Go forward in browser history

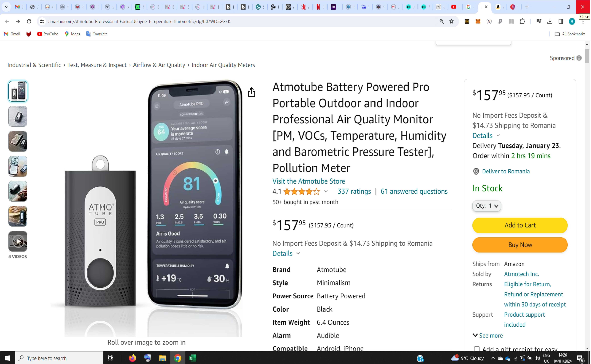(x=18, y=21)
